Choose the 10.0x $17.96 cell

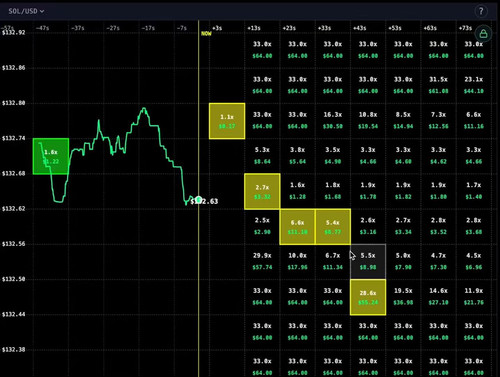[x=297, y=261]
